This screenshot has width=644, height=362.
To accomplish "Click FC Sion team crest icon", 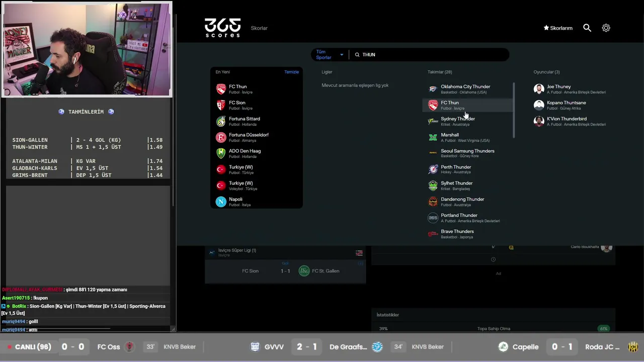I will point(221,105).
